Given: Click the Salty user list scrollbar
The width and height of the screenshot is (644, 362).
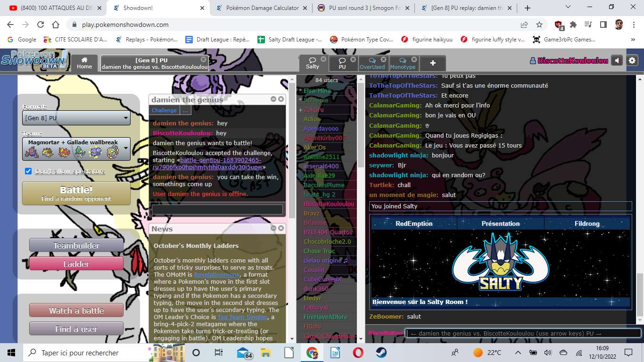Looking at the screenshot, I should click(x=360, y=125).
